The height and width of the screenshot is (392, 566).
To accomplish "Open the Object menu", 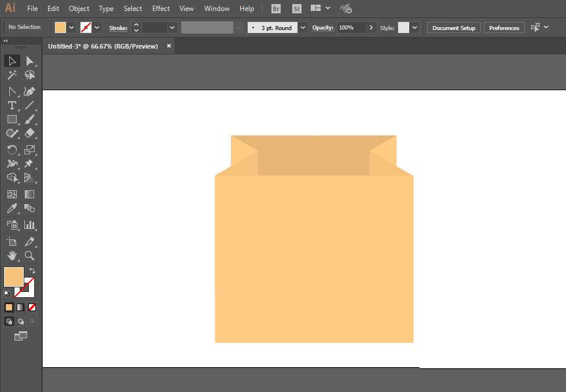I will tap(79, 9).
